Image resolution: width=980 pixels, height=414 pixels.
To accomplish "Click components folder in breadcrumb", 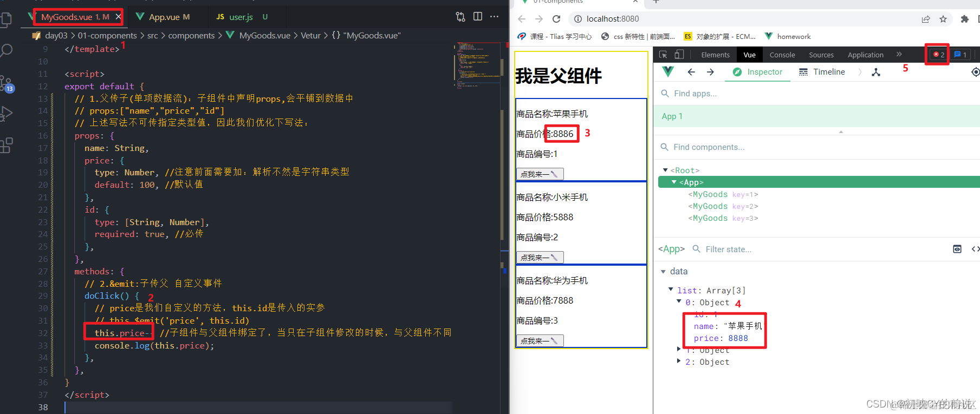I will coord(191,35).
